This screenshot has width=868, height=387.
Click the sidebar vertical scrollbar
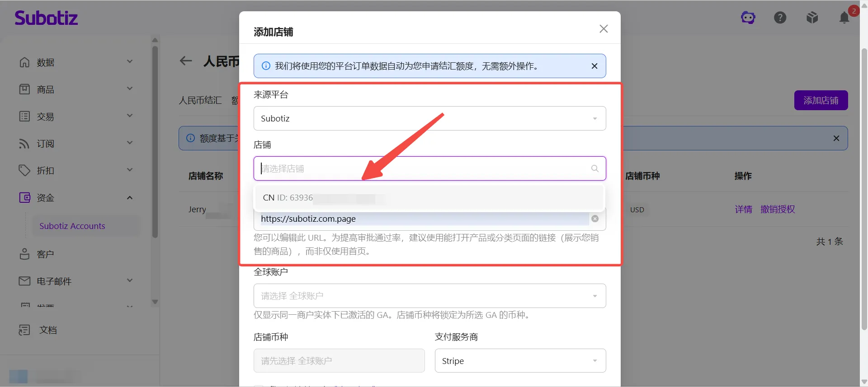155,142
